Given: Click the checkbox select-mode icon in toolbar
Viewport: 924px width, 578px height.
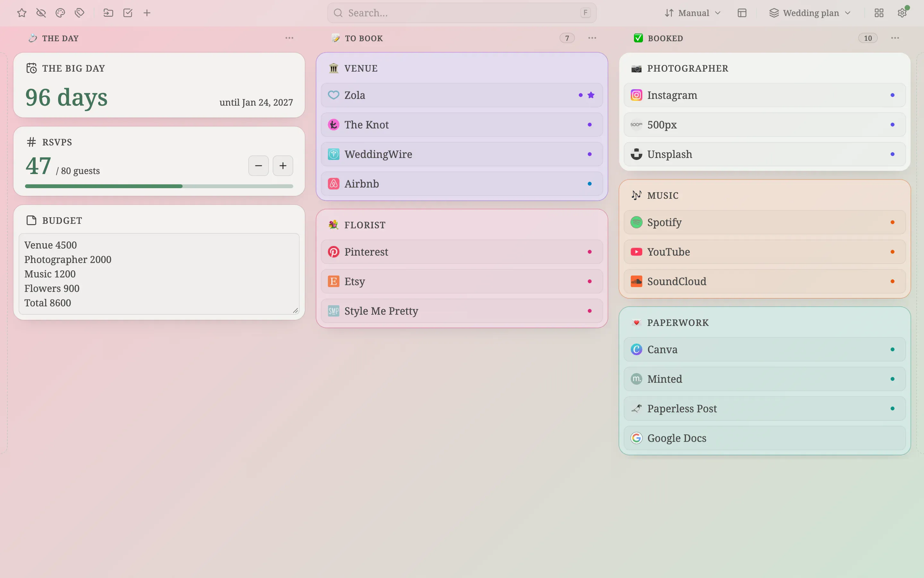Looking at the screenshot, I should pyautogui.click(x=128, y=13).
